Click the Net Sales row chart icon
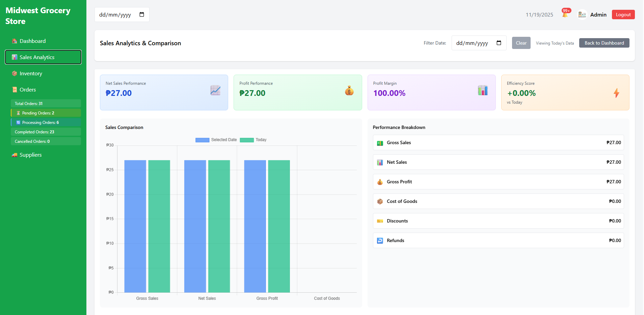The height and width of the screenshot is (315, 644). (x=380, y=162)
